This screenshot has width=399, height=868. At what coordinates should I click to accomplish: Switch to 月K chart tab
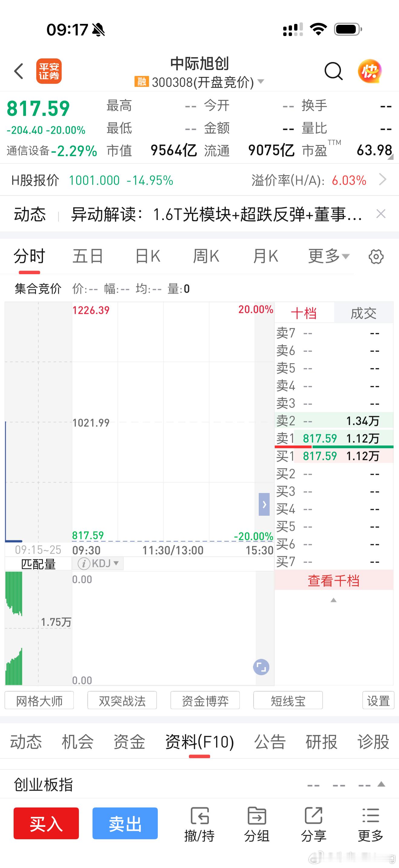(265, 256)
